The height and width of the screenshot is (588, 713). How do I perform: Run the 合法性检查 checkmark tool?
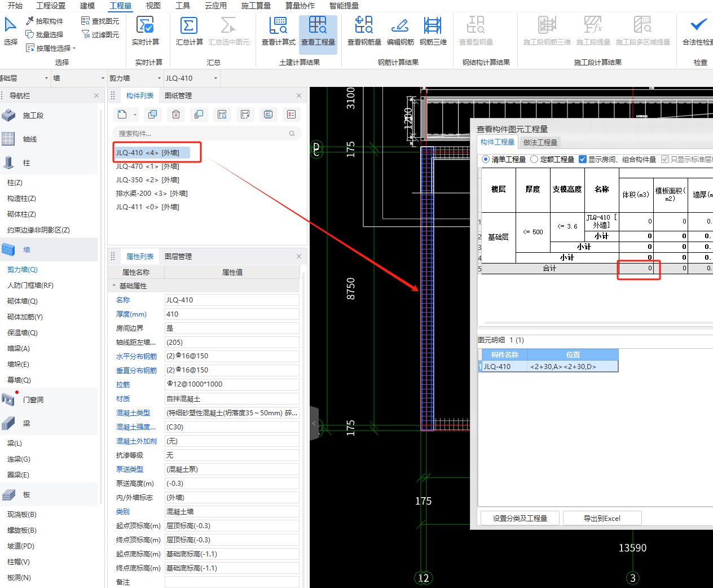click(x=698, y=32)
